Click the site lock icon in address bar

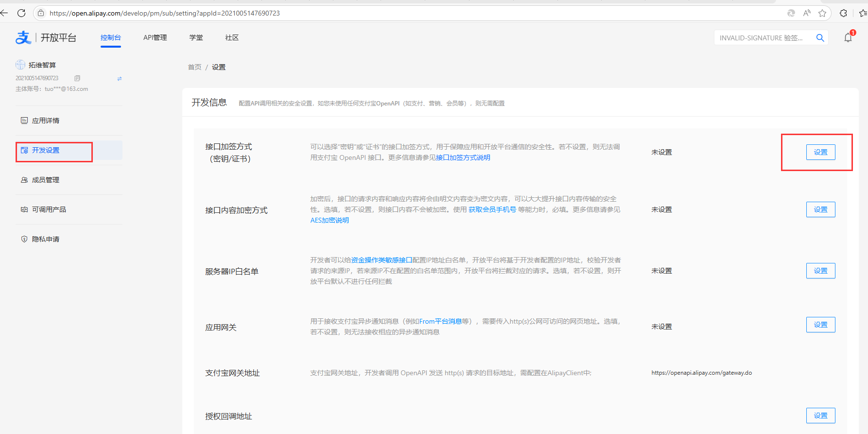(x=41, y=13)
